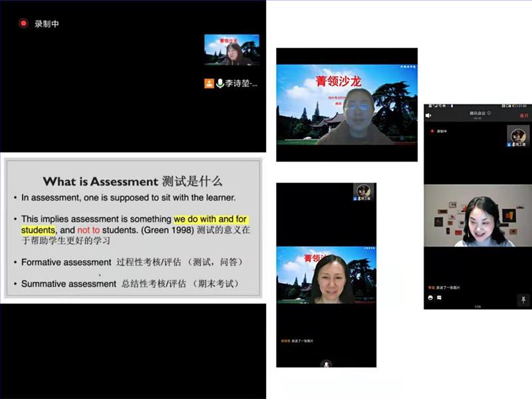Screen dimensions: 532x399
Task: Select the 李诗堃 small video thumbnail
Action: click(x=231, y=50)
